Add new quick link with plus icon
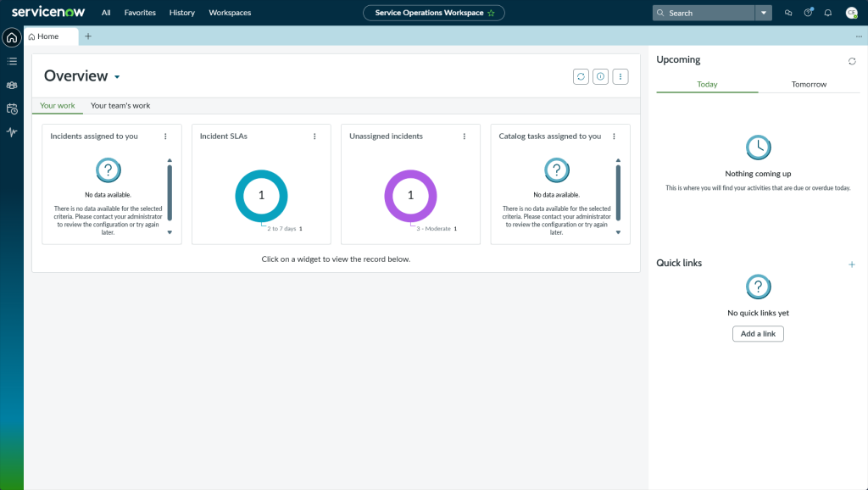The image size is (868, 490). pyautogui.click(x=852, y=264)
